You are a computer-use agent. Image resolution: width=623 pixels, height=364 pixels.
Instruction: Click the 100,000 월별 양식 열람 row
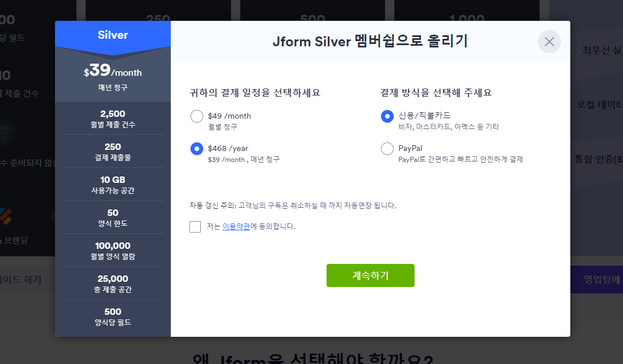(x=113, y=251)
